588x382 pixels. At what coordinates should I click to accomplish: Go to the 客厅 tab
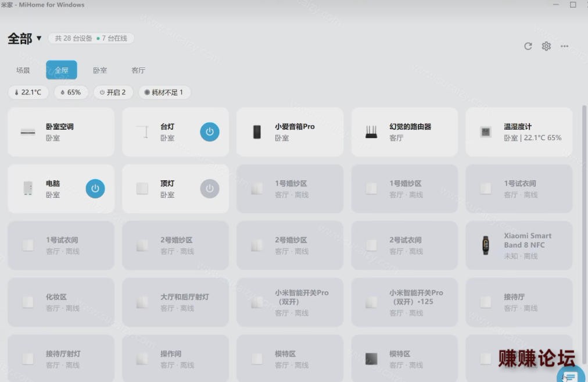(x=138, y=70)
